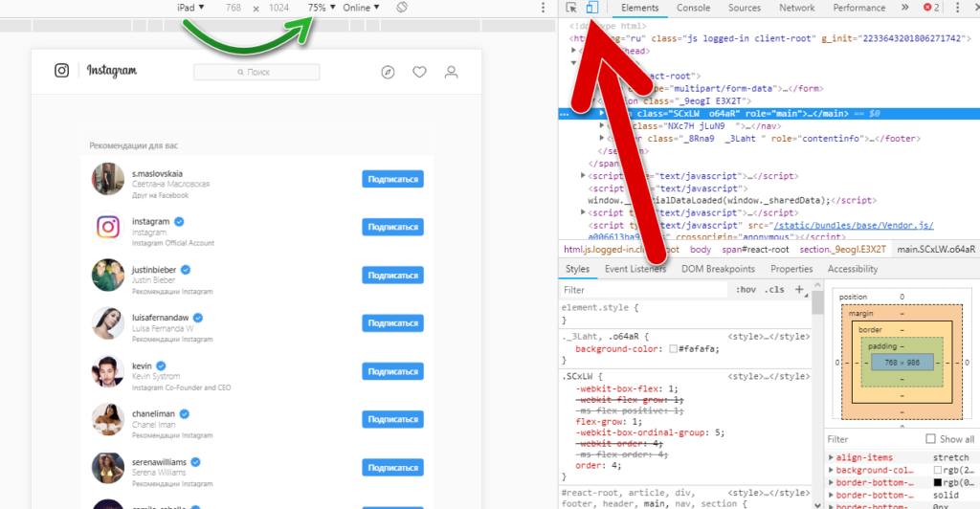Screen dimensions: 980x509
Task: Click serenawilliams profile avatar
Action: coord(107,467)
